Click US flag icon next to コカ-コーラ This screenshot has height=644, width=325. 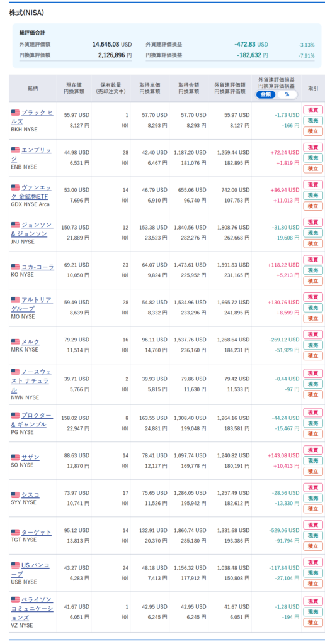(x=15, y=267)
